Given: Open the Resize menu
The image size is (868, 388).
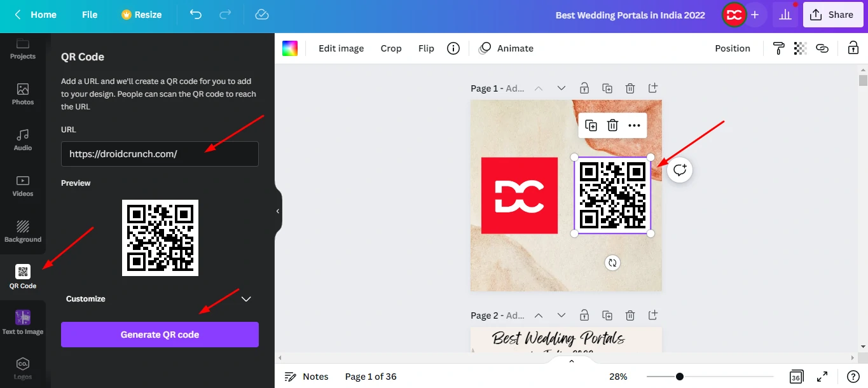Looking at the screenshot, I should point(142,14).
